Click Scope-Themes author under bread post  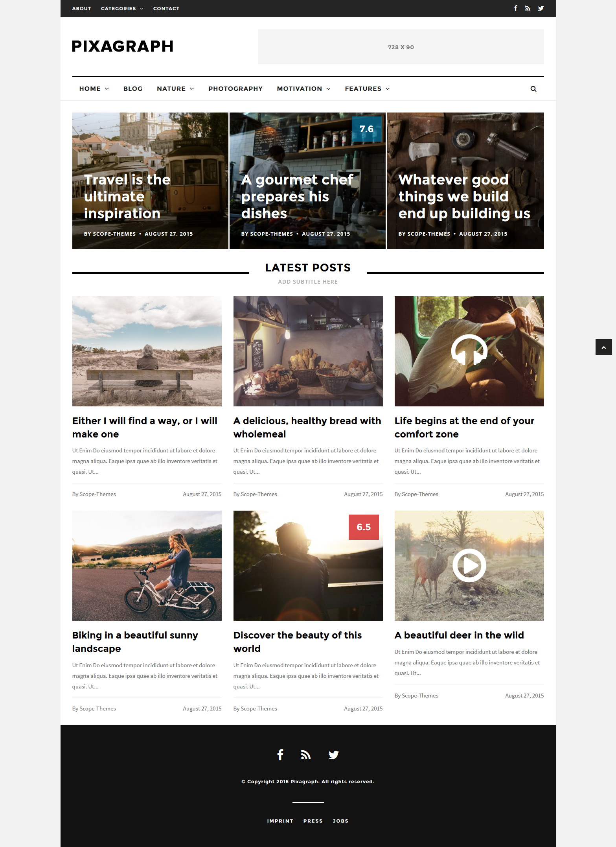(259, 494)
